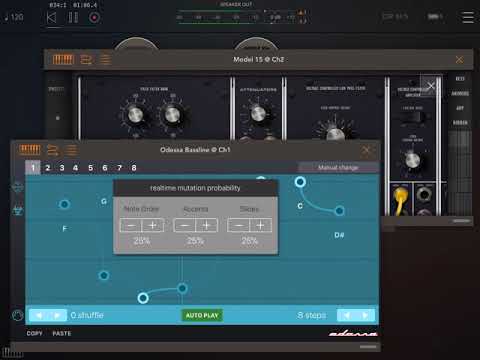
Task: Decrease shuffle with the left arrow
Action: 39,315
